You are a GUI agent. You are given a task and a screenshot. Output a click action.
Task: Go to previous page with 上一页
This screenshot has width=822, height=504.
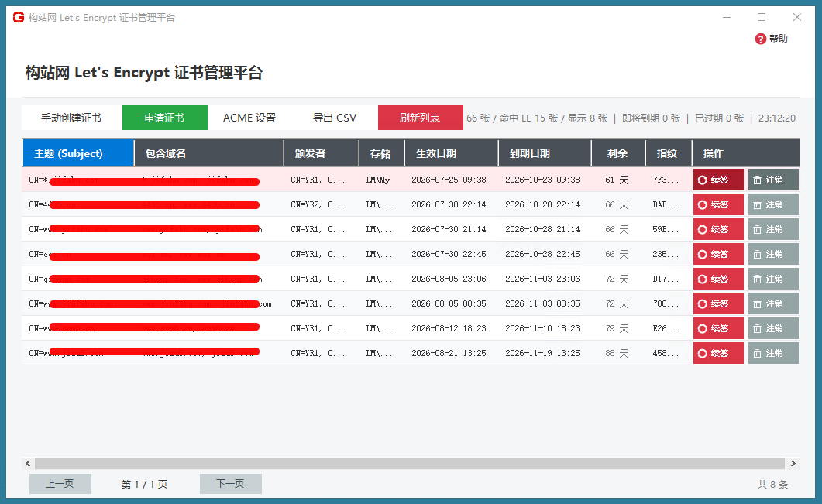(60, 484)
